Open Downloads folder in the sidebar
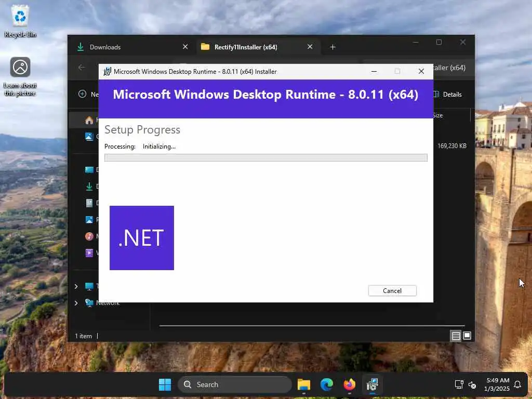Image resolution: width=532 pixels, height=399 pixels. 89,187
